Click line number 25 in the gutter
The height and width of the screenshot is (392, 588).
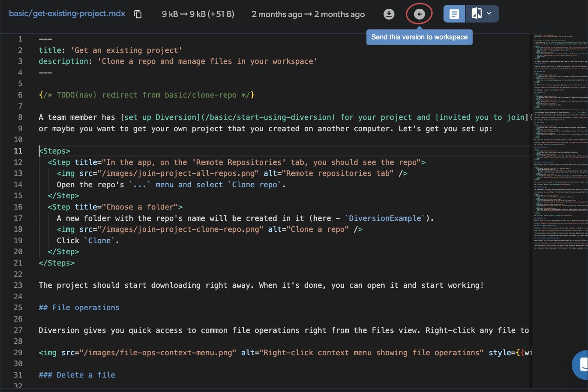pos(18,308)
